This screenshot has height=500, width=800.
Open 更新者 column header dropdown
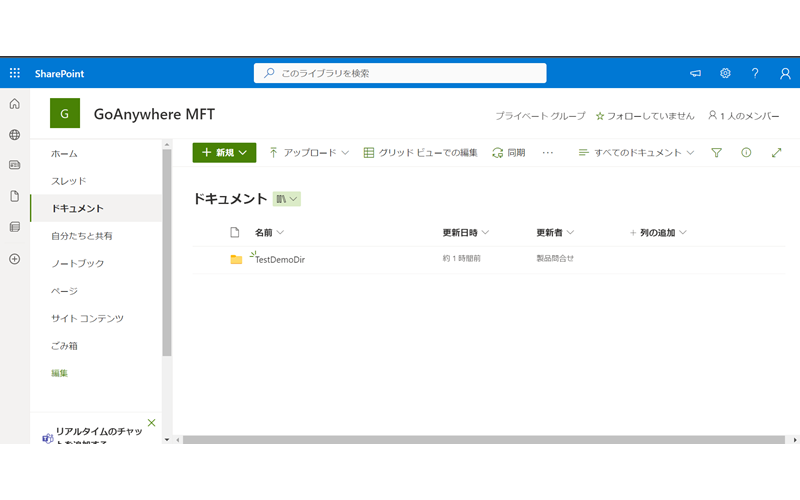(x=555, y=233)
